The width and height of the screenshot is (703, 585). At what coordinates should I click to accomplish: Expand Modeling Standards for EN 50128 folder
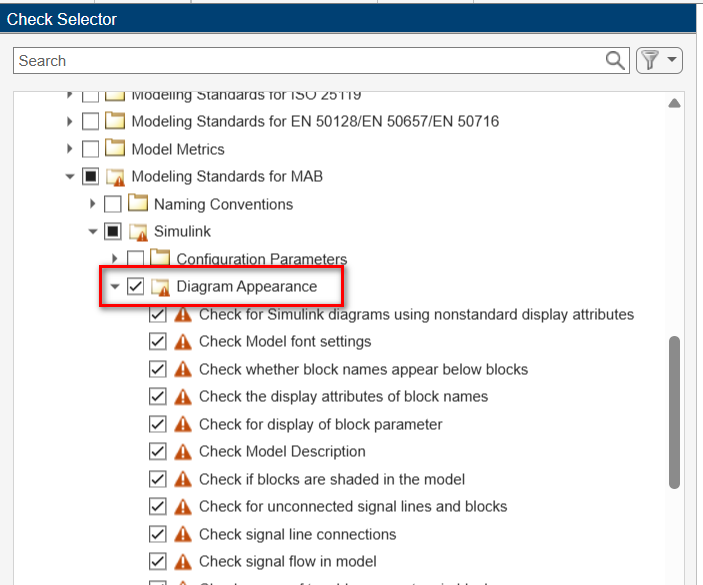(69, 121)
